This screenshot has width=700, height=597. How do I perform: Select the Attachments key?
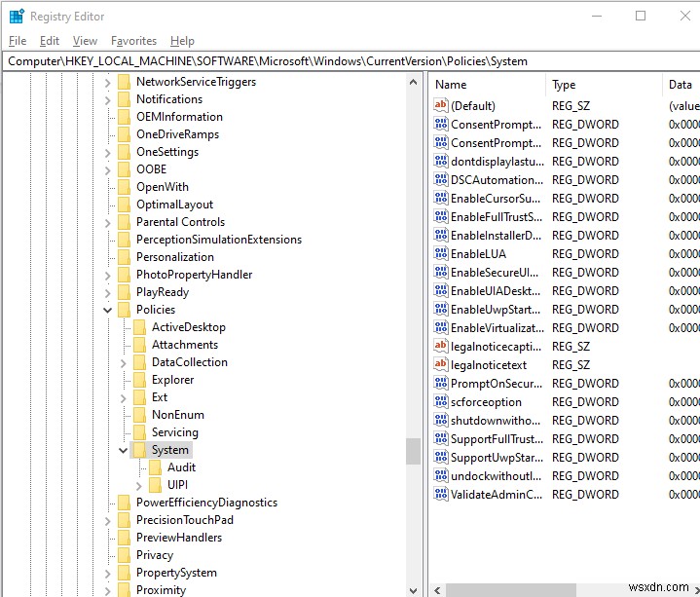click(185, 344)
